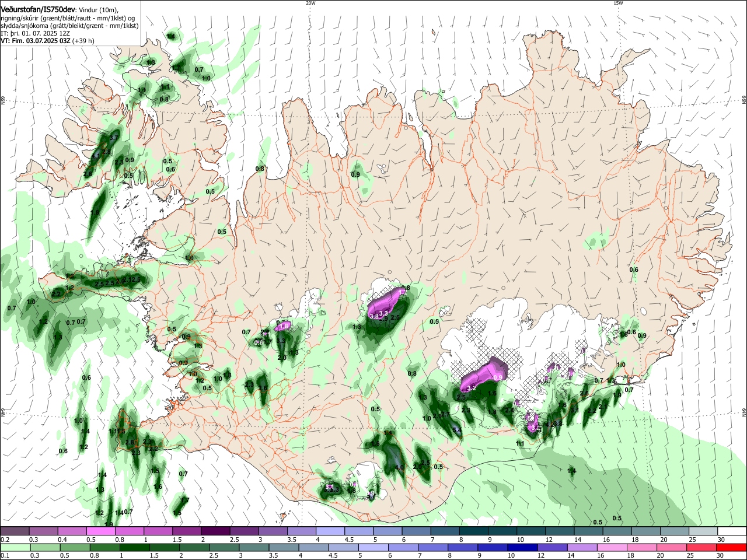Click the upper snow legend swatch starting at 0.2
Image resolution: width=747 pixels, height=560 pixels.
(15, 531)
